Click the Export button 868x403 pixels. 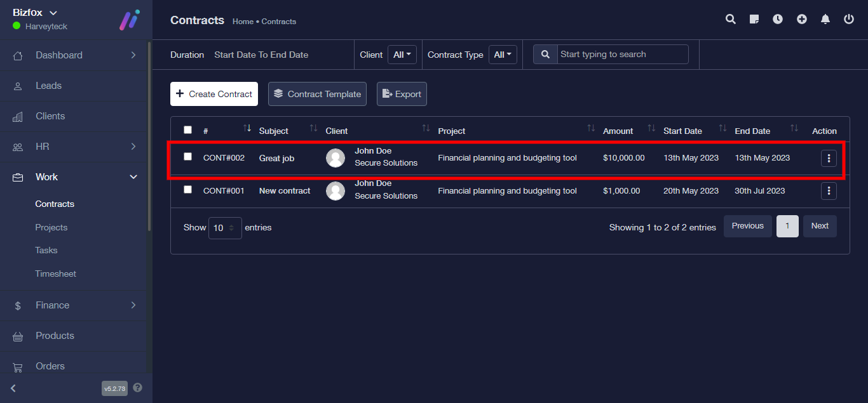[x=402, y=94]
